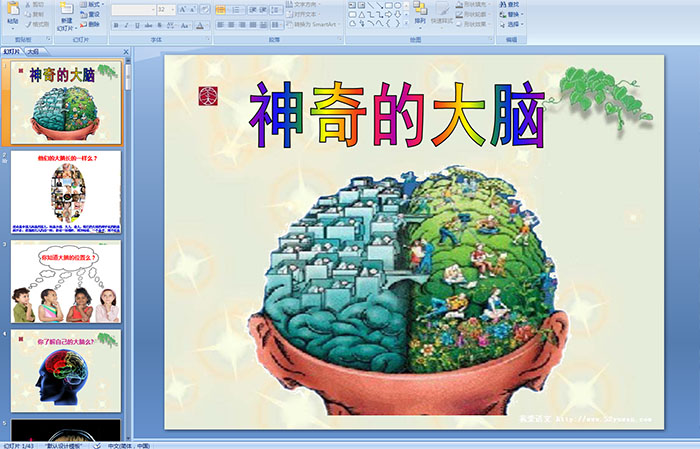Click the Replace (替换) button
The image size is (700, 449).
pyautogui.click(x=509, y=14)
